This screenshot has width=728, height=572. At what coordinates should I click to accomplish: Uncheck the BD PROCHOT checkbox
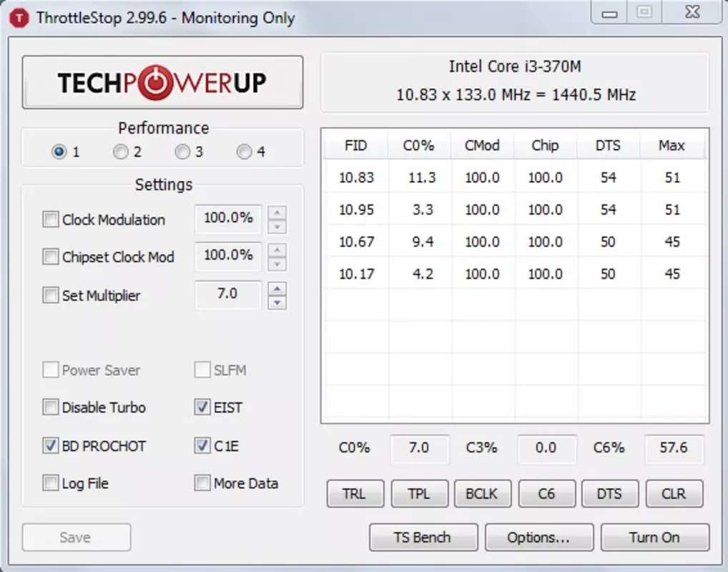[50, 445]
